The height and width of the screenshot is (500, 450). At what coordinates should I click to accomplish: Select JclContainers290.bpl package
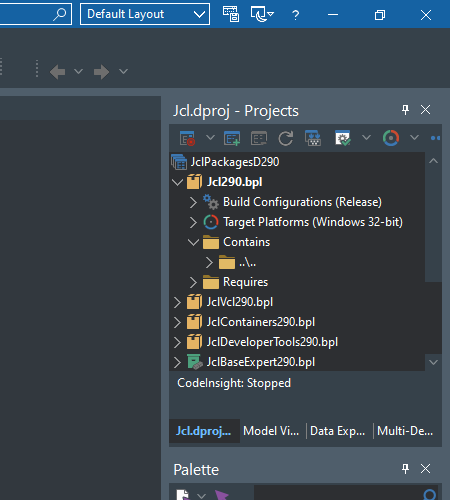point(261,322)
